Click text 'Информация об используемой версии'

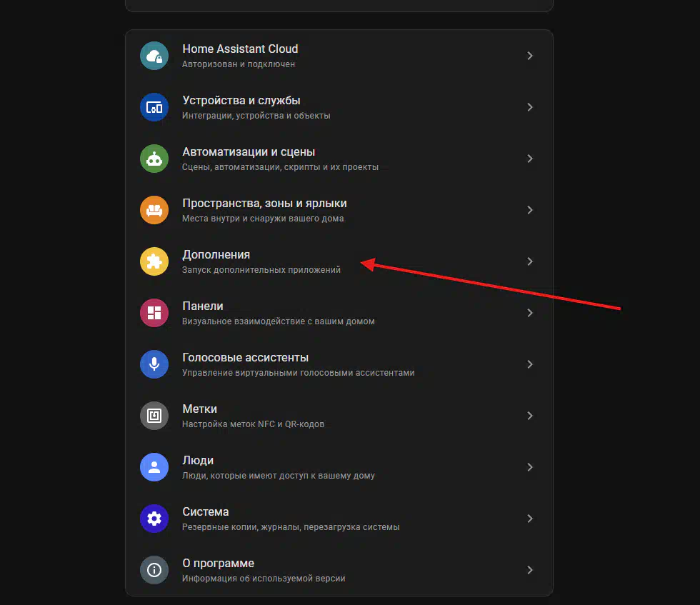point(264,578)
